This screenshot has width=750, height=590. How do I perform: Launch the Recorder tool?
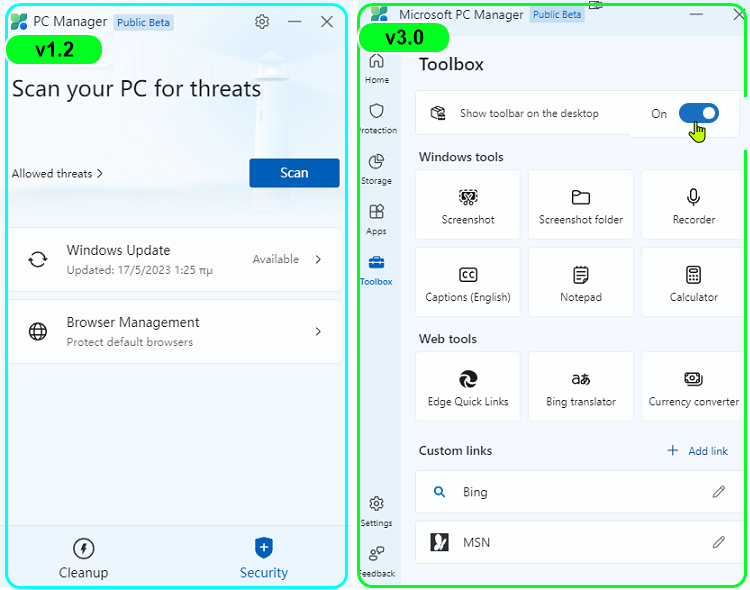click(693, 205)
